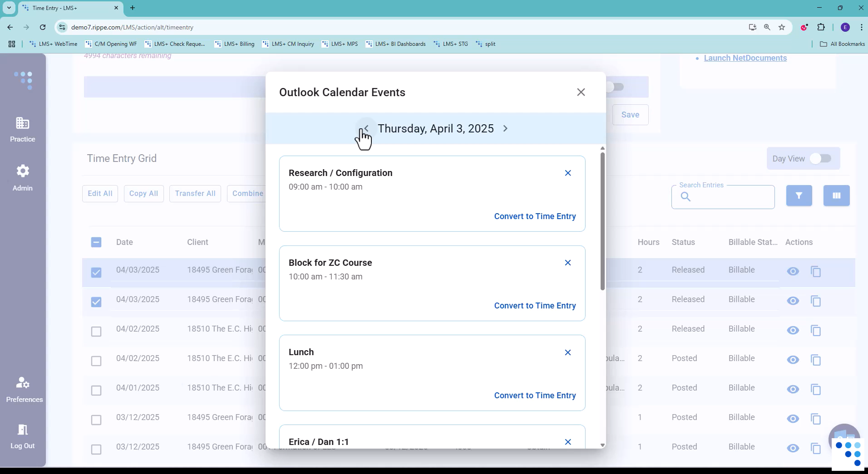Image resolution: width=868 pixels, height=474 pixels.
Task: View the Released 04/02/2025 entry
Action: pyautogui.click(x=793, y=330)
